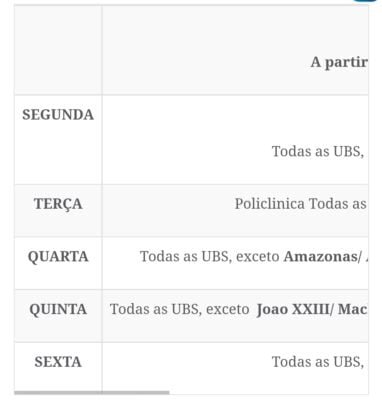Click the empty top-left header cell

coord(58,50)
